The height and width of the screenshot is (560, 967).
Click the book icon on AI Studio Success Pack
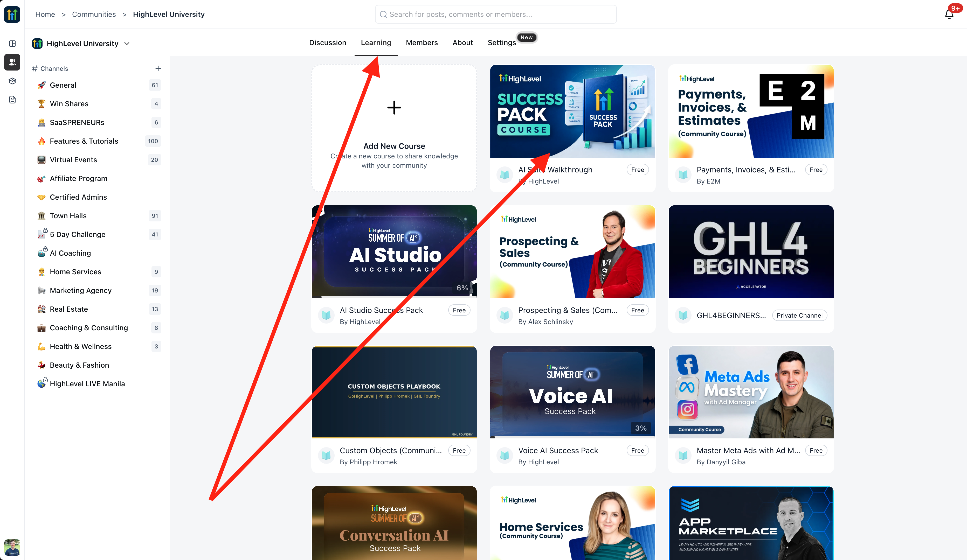(x=326, y=315)
